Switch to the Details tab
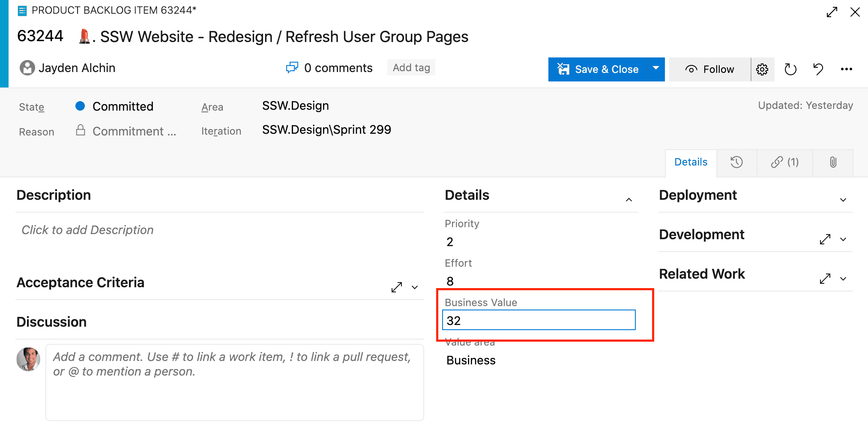Viewport: 868px width, 427px height. (x=691, y=162)
